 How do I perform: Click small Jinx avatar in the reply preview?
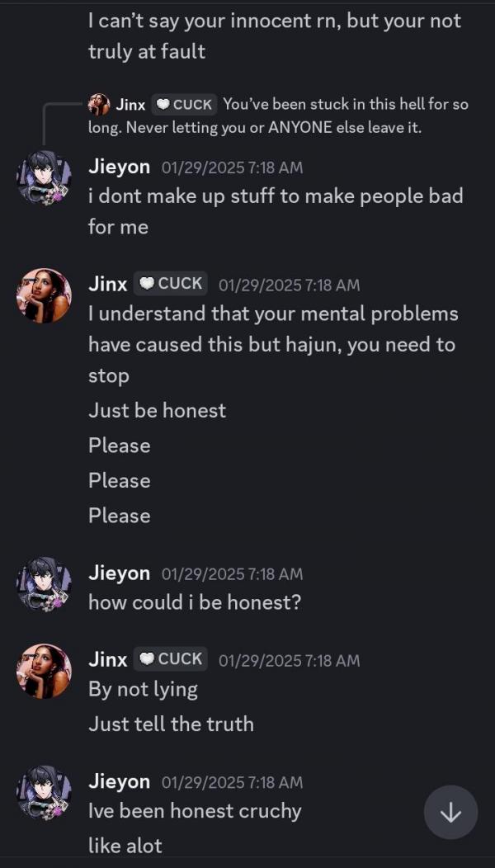pyautogui.click(x=99, y=104)
